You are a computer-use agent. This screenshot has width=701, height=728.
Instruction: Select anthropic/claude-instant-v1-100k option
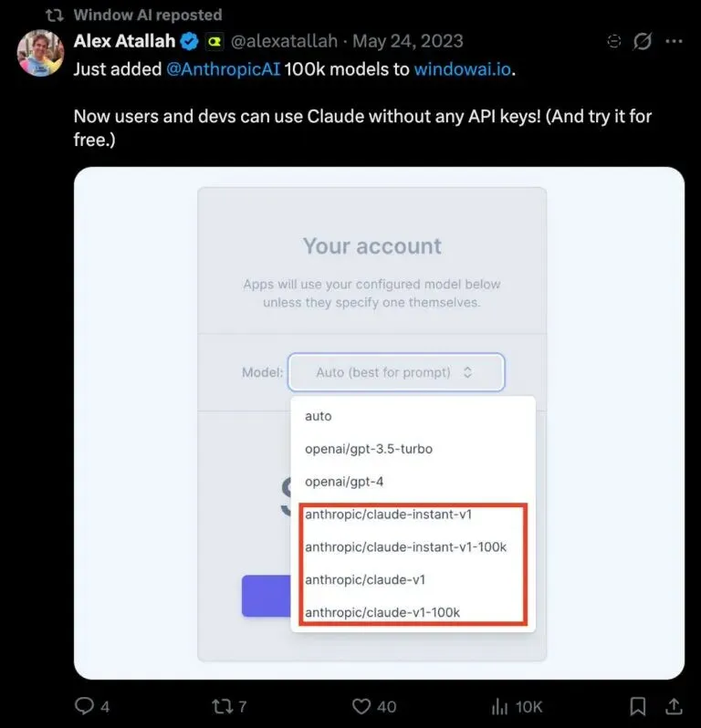coord(405,547)
